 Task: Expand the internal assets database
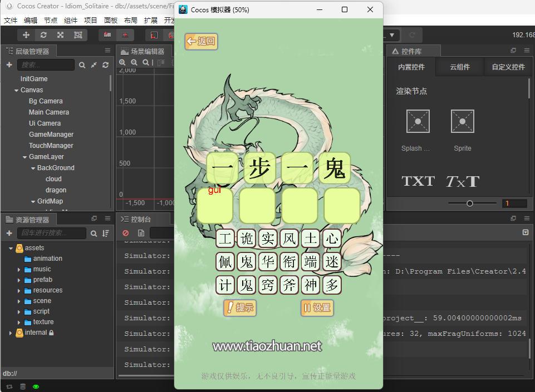click(x=11, y=333)
